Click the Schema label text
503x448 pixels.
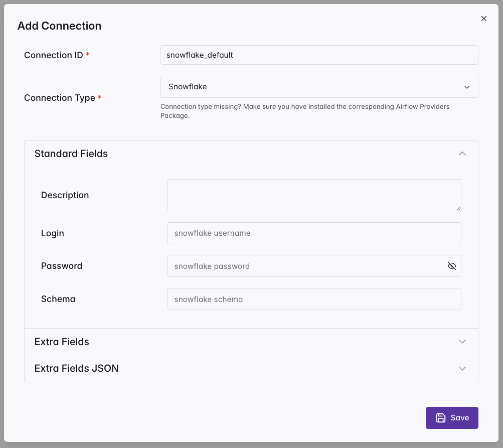point(58,299)
